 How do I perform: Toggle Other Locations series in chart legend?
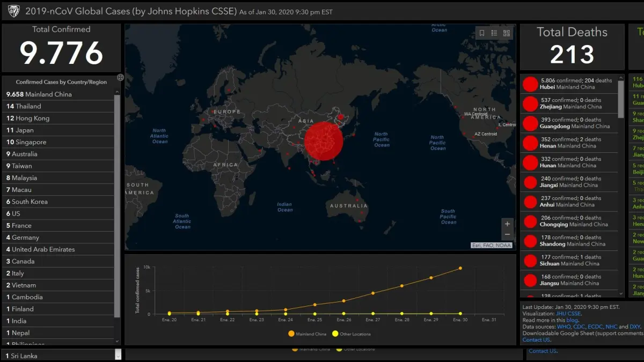point(335,334)
